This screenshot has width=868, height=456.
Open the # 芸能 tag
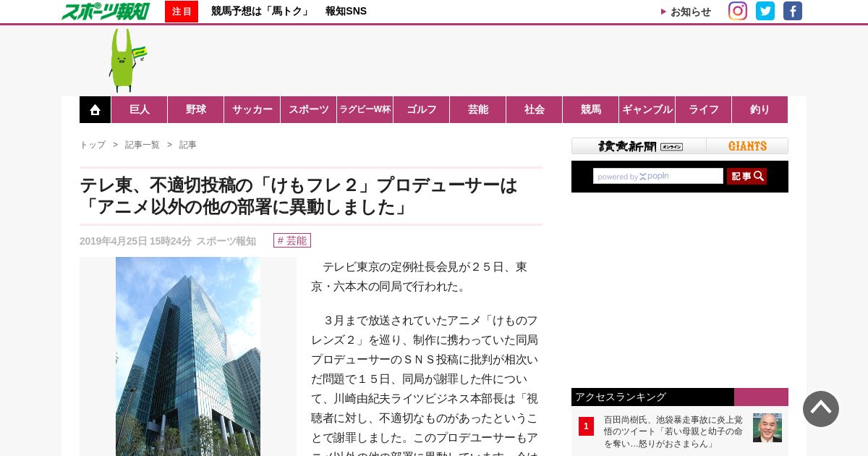(x=292, y=240)
